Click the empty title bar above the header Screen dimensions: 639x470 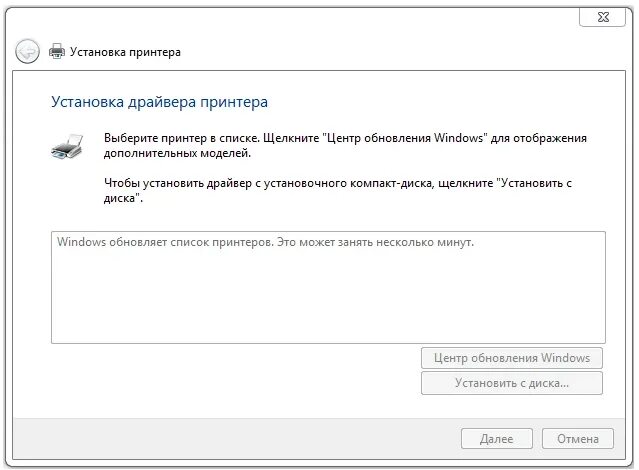point(300,16)
